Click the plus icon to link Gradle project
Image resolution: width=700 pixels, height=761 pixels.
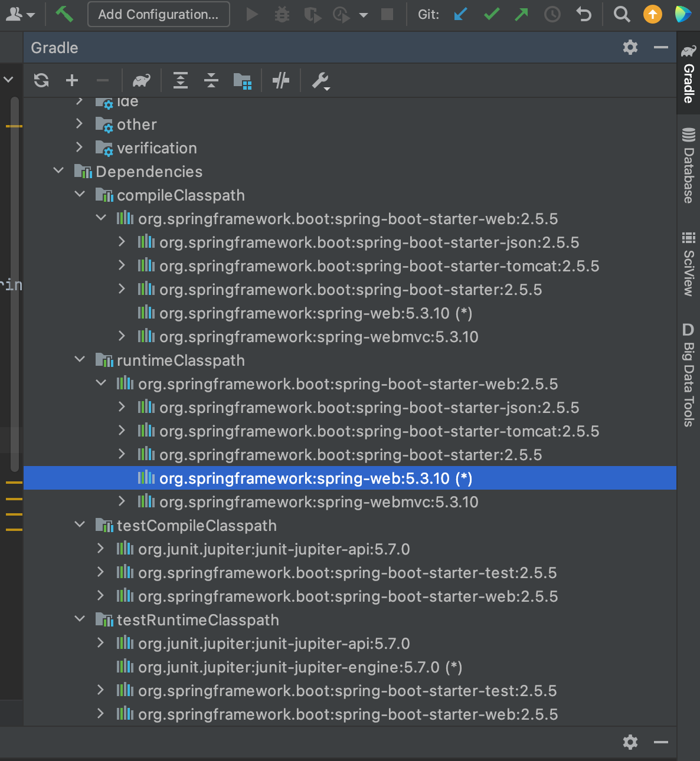pyautogui.click(x=72, y=80)
